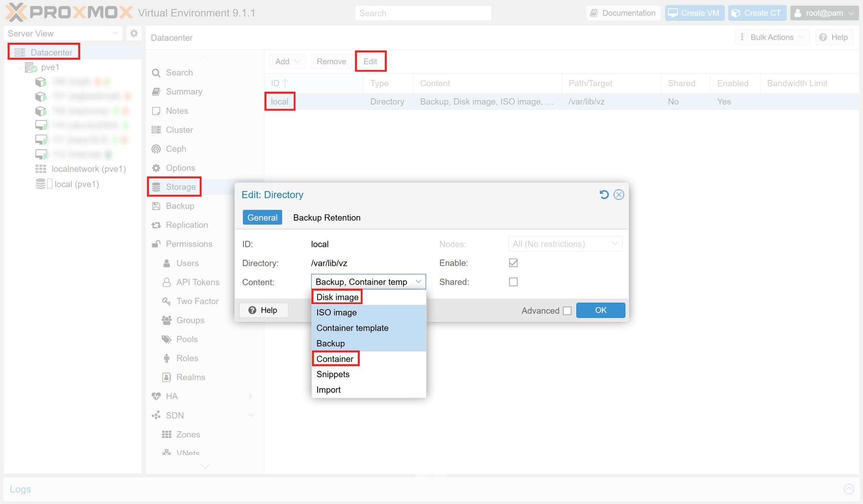Click the Two Factor key icon
The height and width of the screenshot is (504, 863).
click(x=166, y=301)
